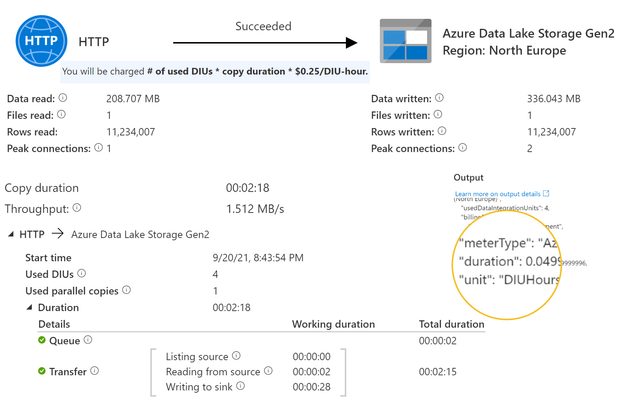Viewport: 618px width, 400px height.
Task: Show info for Writing to sink
Action: (x=240, y=386)
